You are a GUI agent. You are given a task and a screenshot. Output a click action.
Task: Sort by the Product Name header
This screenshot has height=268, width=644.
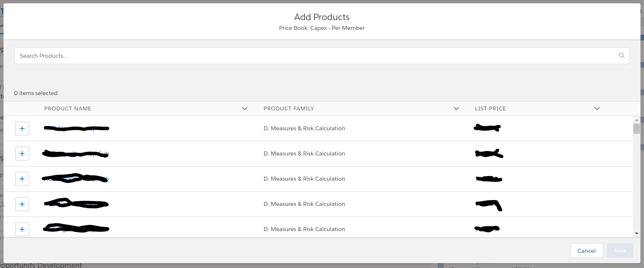point(67,109)
